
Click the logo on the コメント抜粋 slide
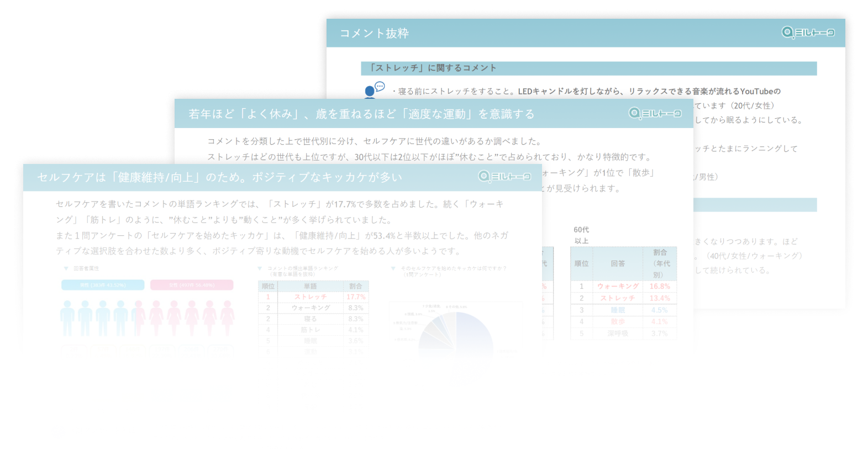pyautogui.click(x=808, y=33)
